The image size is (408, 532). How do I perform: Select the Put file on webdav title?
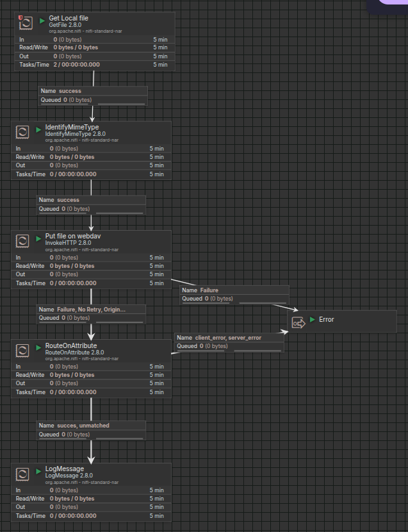click(73, 236)
